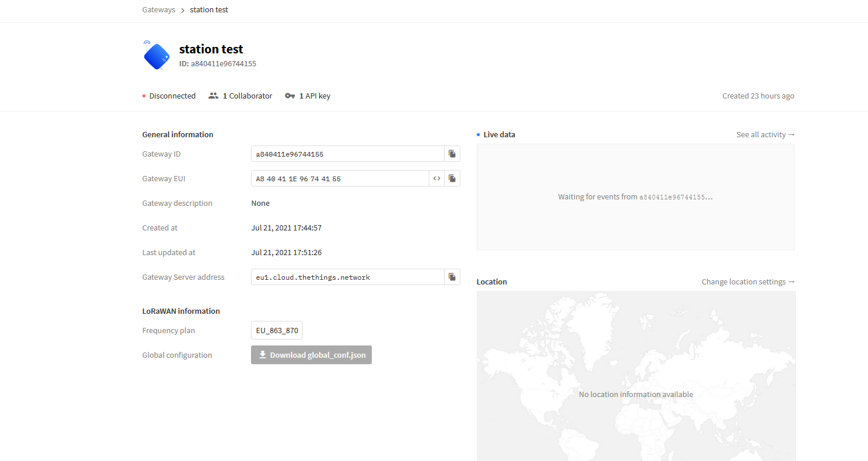Click the Gateway Server address field
This screenshot has height=461, width=868.
click(348, 277)
